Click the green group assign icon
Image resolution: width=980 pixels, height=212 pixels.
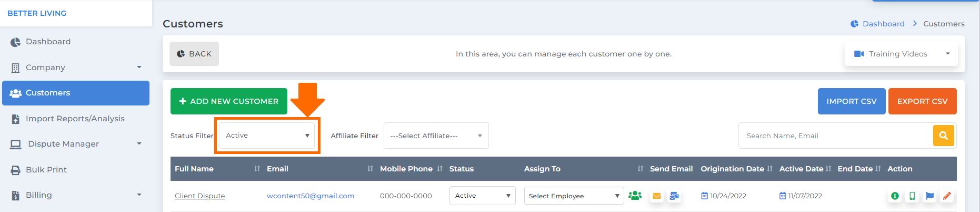pyautogui.click(x=635, y=195)
